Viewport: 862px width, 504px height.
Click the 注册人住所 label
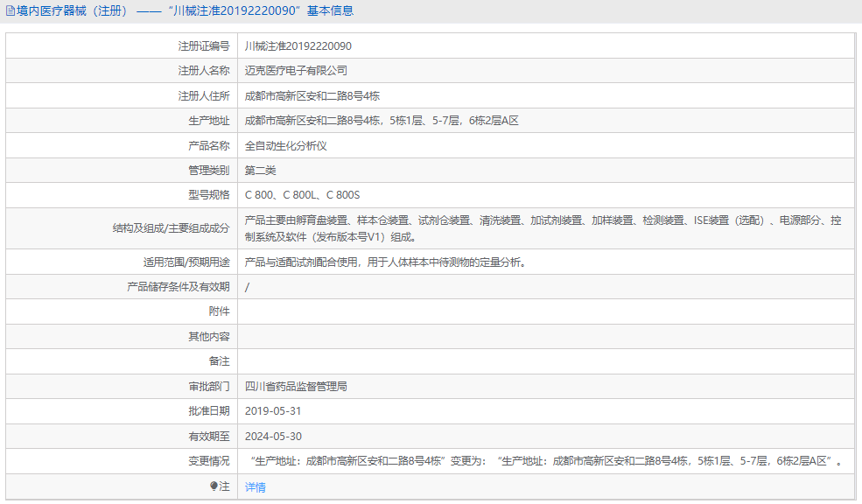pos(204,95)
